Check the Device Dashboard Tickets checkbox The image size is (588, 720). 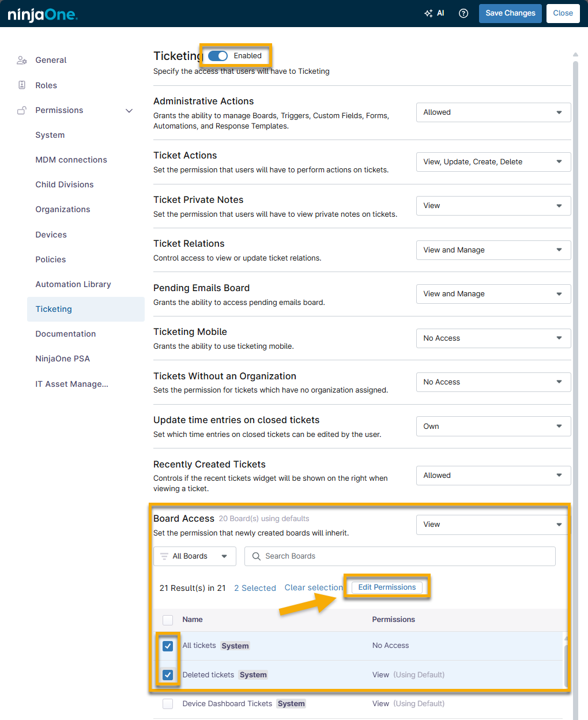[168, 704]
